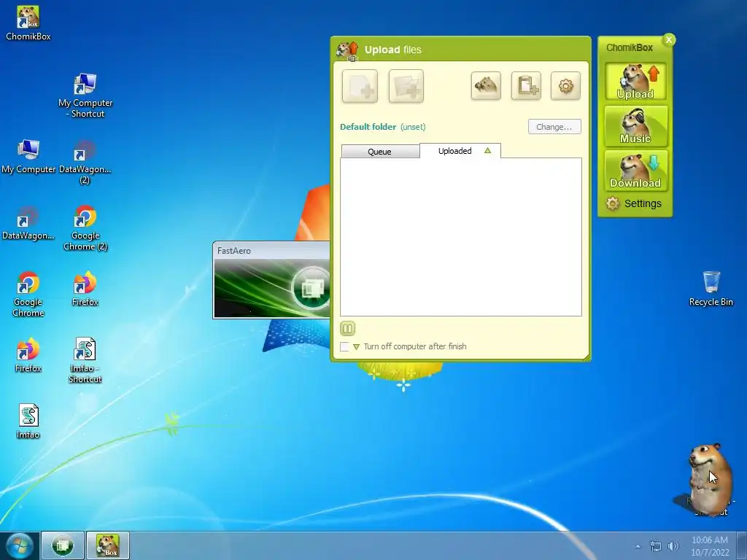Click the (unset) folder value
This screenshot has width=747, height=560.
[413, 127]
